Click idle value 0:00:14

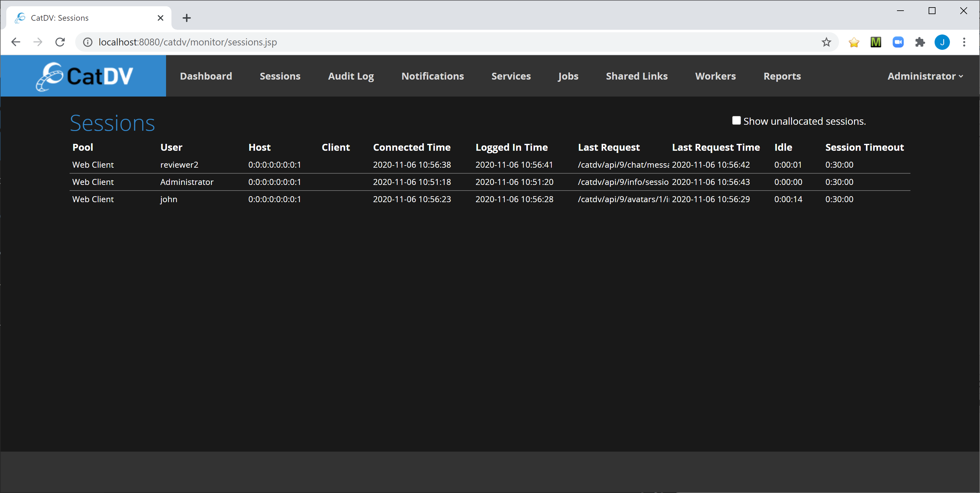click(788, 199)
